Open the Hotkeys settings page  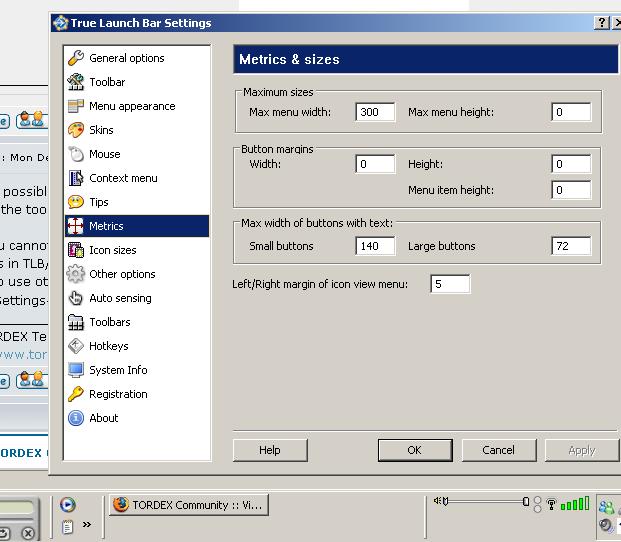108,346
